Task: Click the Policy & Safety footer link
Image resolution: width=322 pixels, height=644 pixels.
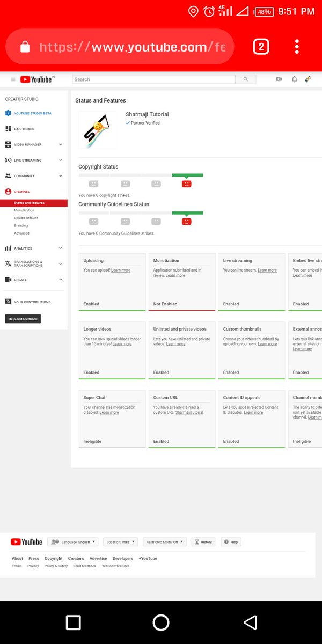Action: click(56, 566)
